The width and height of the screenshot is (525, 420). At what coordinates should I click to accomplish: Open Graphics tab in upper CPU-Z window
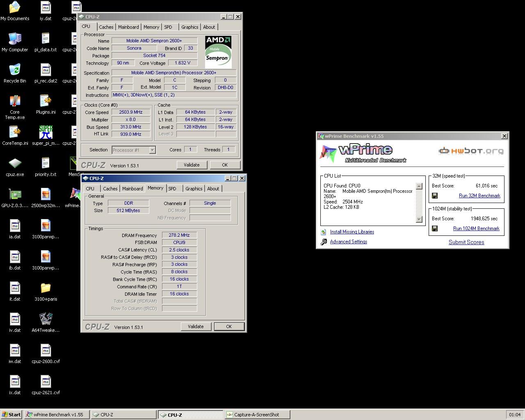point(190,27)
